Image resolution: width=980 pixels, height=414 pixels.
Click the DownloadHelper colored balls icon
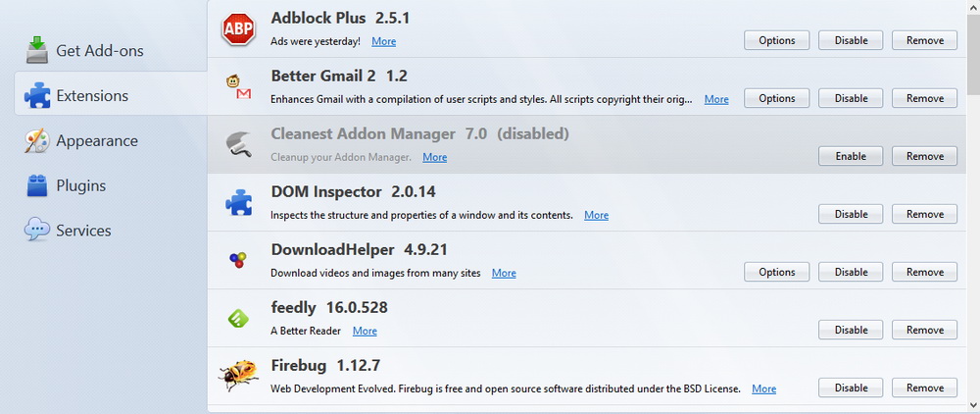click(238, 260)
